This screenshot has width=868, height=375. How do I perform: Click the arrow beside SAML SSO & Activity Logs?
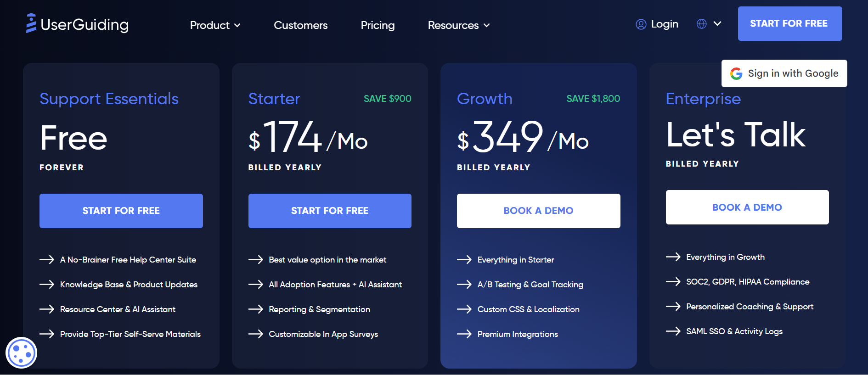tap(674, 331)
